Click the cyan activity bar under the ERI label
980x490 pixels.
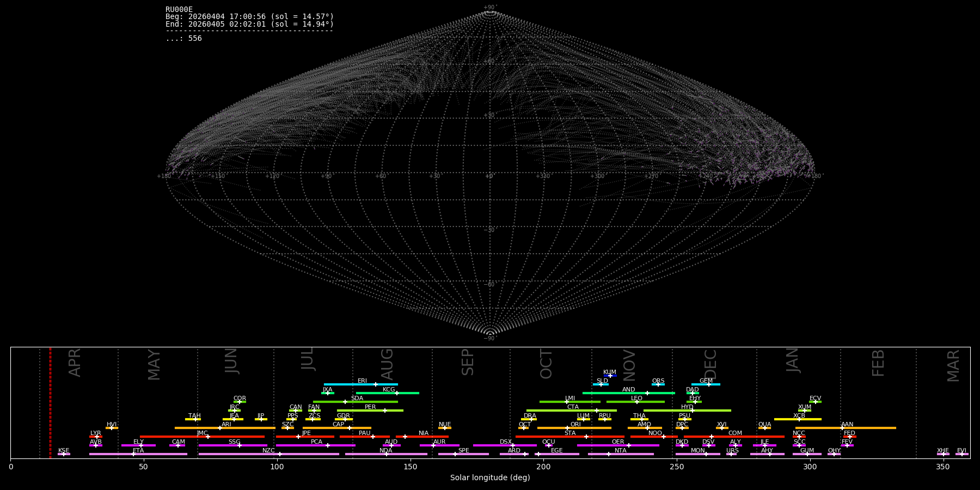click(361, 384)
